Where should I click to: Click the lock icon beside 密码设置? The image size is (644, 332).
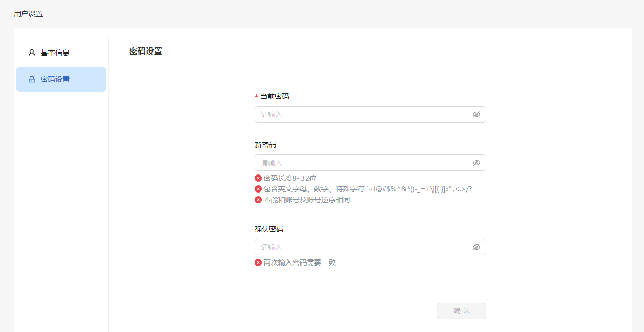coord(32,79)
